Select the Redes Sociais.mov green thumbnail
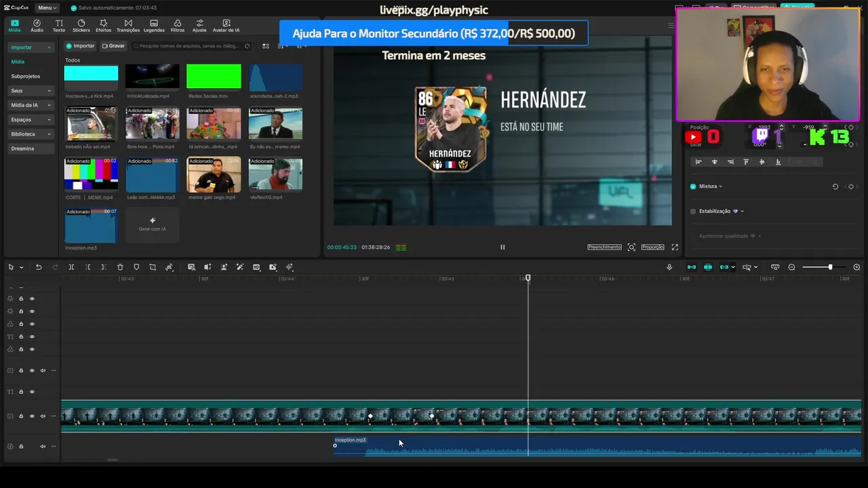Image resolution: width=868 pixels, height=488 pixels. click(x=214, y=77)
